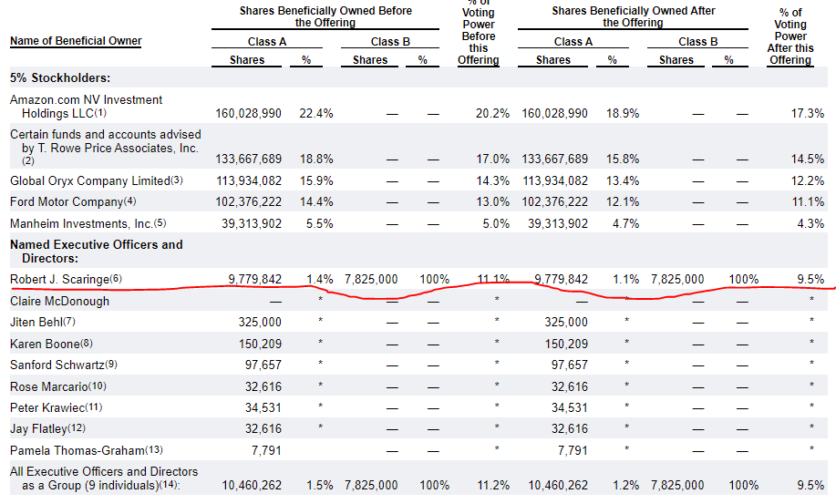Click T. Rowe Price 14.5% voting power after
The image size is (836, 504).
[x=807, y=159]
